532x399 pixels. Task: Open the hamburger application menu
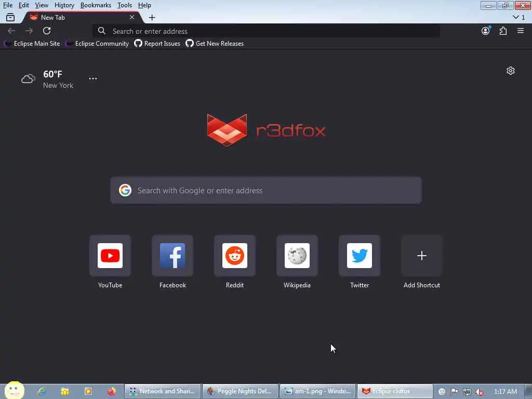coord(521,31)
